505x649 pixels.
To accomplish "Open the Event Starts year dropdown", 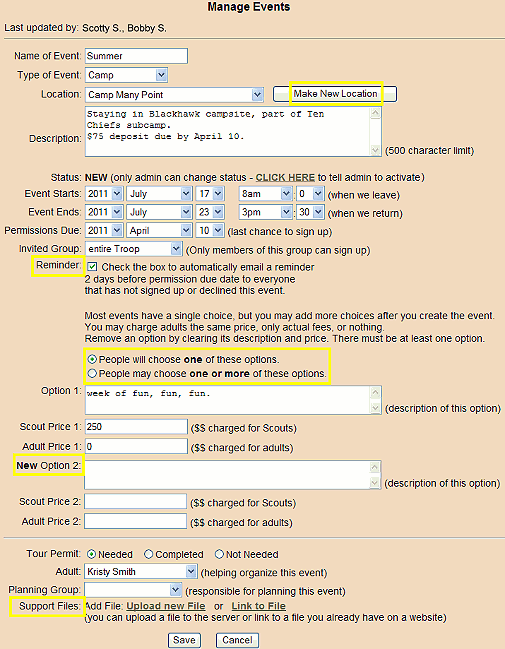I will tap(104, 194).
